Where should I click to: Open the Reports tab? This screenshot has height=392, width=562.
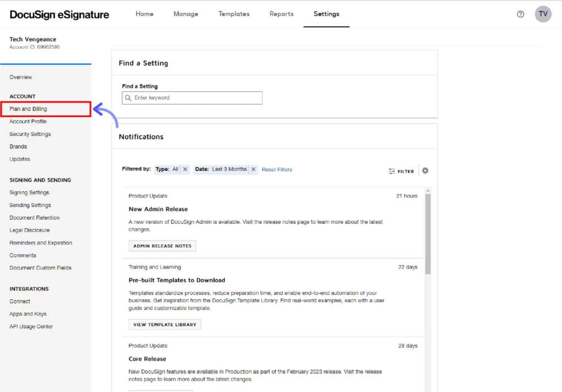tap(282, 14)
